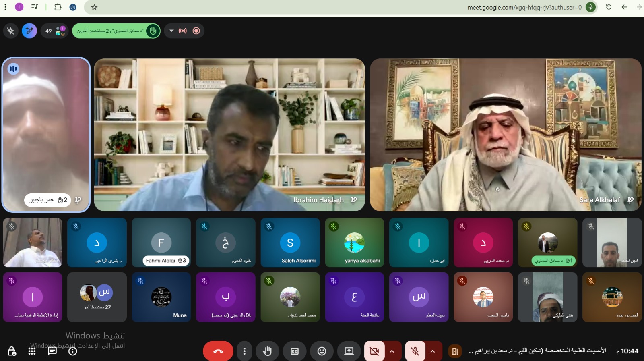Screen dimensions: 644x361
Task: Open the more options three-dot menu
Action: pos(244,351)
